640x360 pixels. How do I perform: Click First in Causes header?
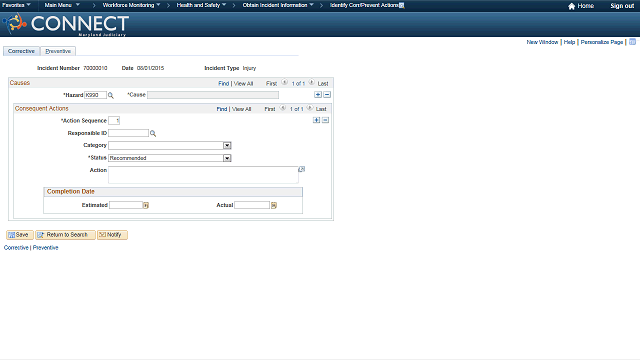[271, 84]
